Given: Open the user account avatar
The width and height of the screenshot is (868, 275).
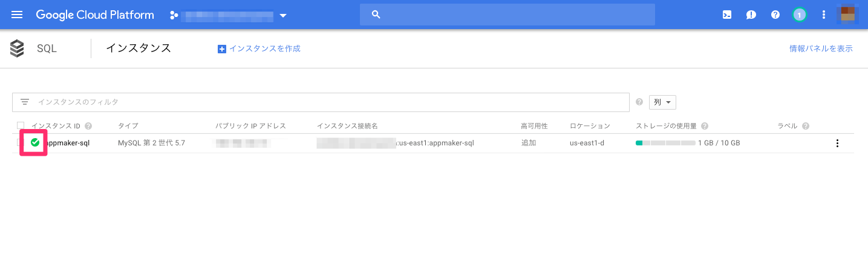Looking at the screenshot, I should tap(847, 14).
